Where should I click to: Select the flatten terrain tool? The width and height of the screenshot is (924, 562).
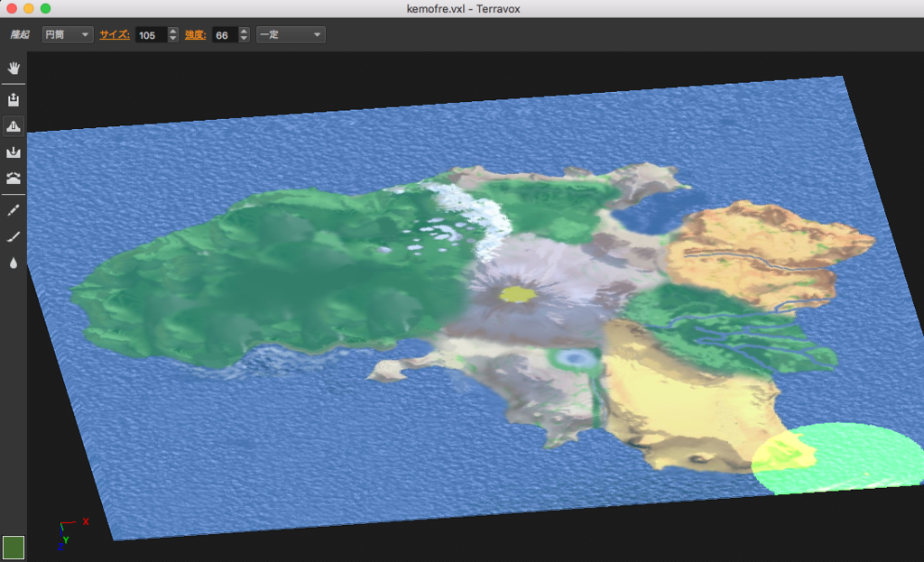14,178
